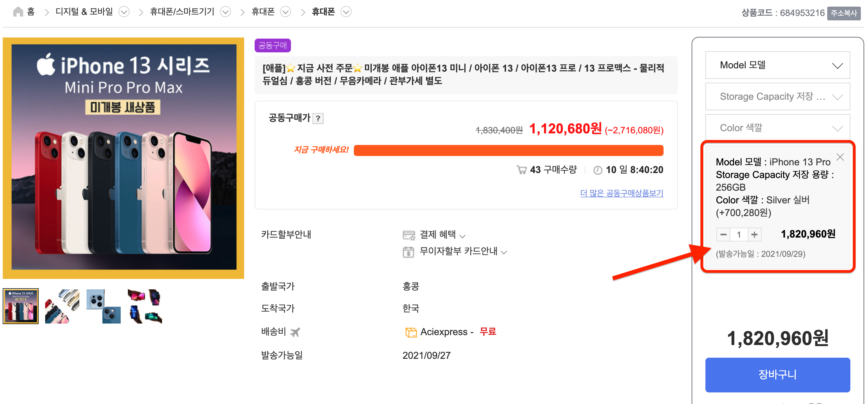The height and width of the screenshot is (404, 868).
Task: Click the home icon in the breadcrumb
Action: [18, 12]
